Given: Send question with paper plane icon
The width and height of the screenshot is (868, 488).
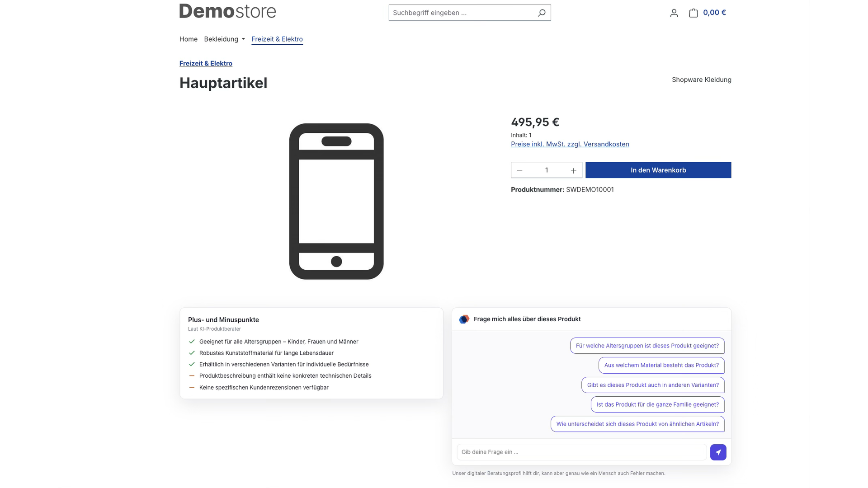Looking at the screenshot, I should [x=718, y=452].
